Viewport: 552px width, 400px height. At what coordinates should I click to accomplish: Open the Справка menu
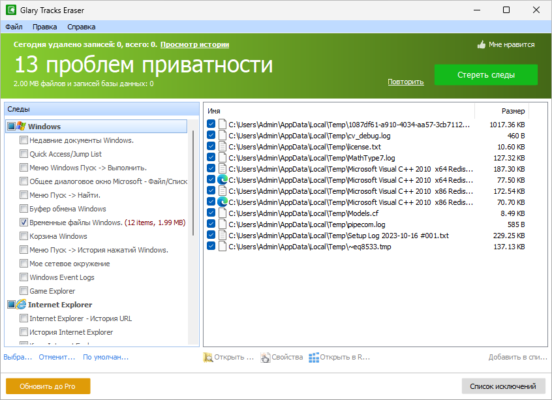81,27
